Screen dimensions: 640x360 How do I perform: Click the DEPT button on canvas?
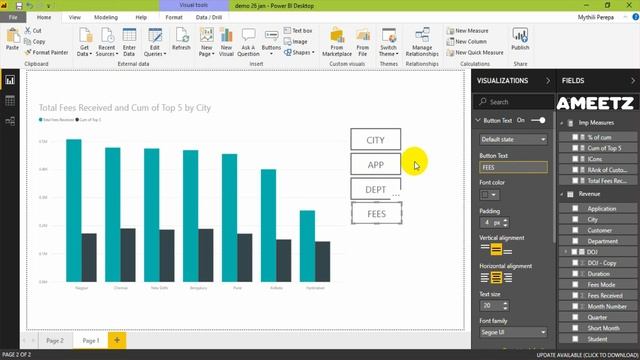coord(376,189)
